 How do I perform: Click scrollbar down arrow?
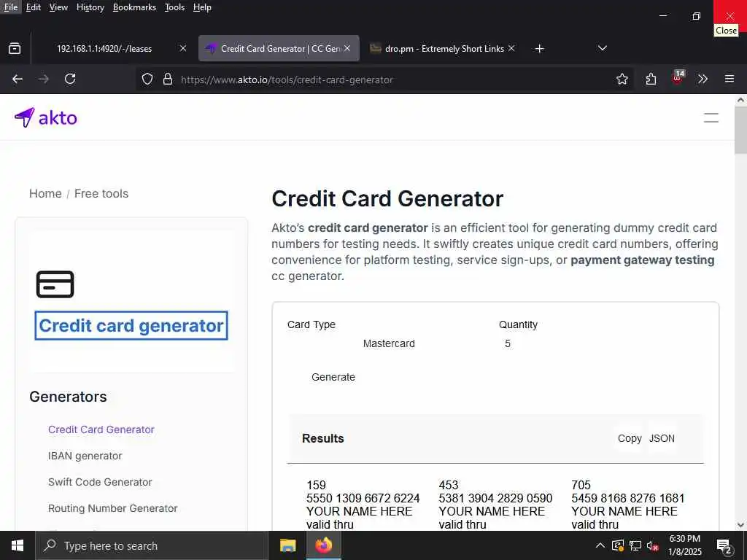[x=740, y=525]
